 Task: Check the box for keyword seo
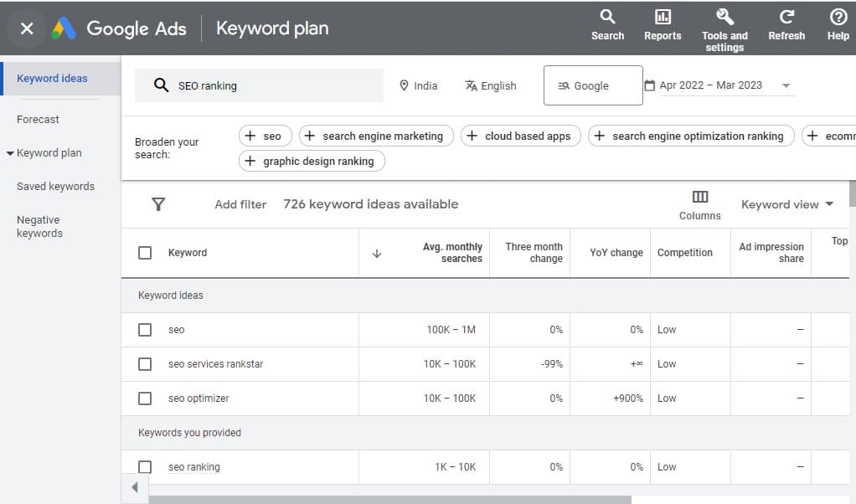[x=145, y=330]
